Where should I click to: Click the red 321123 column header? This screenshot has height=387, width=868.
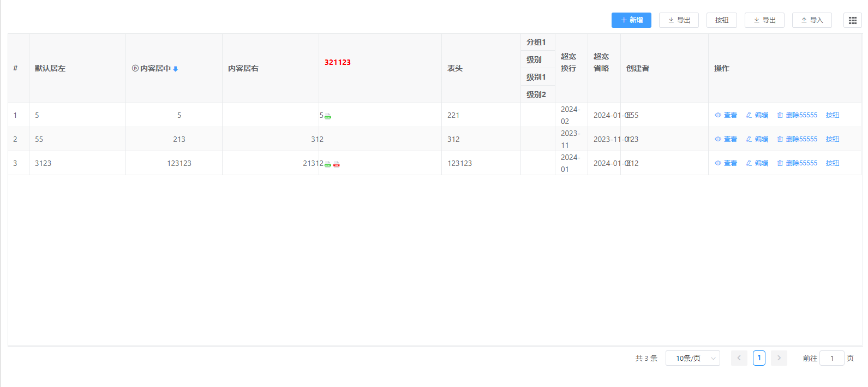point(338,62)
